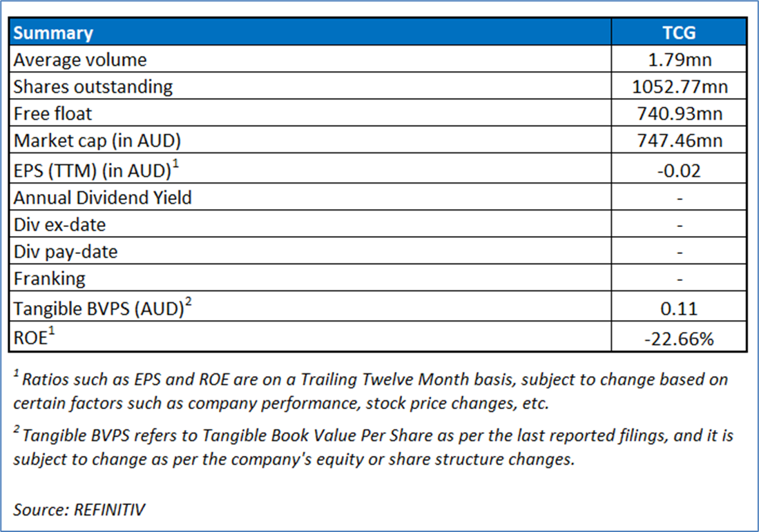Viewport: 759px width, 532px height.
Task: Click the 1052.77mn shares value
Action: click(x=680, y=87)
